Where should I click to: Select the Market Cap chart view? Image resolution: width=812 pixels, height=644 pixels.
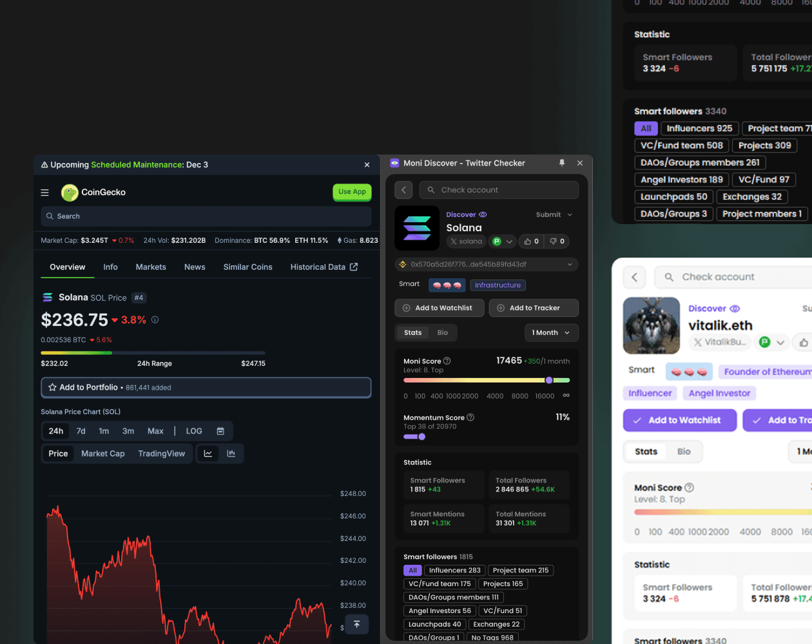103,454
